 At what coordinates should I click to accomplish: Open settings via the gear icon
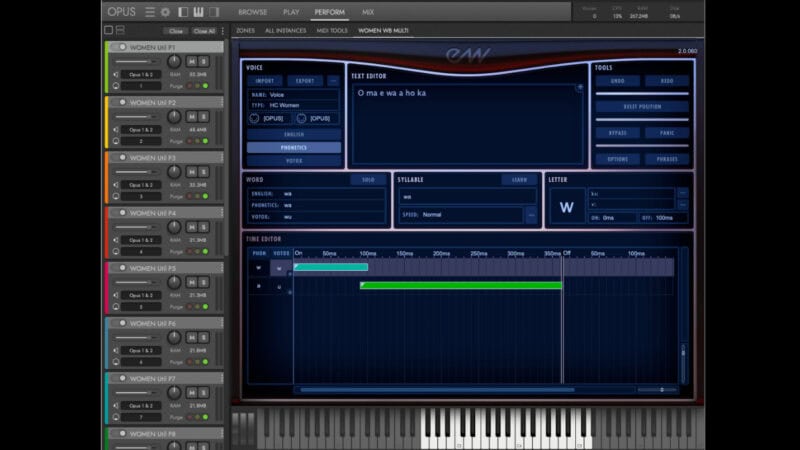point(165,12)
